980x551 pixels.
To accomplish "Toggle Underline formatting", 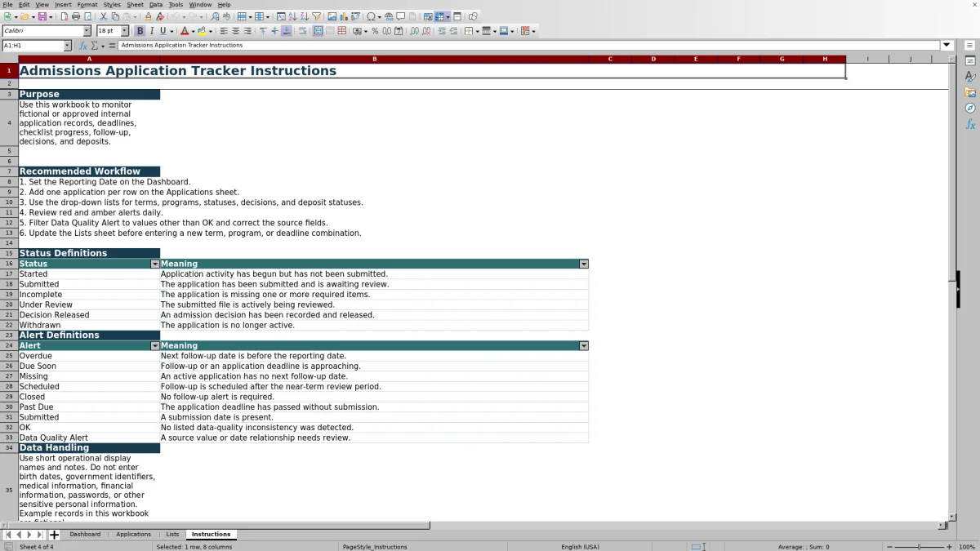I will click(163, 31).
